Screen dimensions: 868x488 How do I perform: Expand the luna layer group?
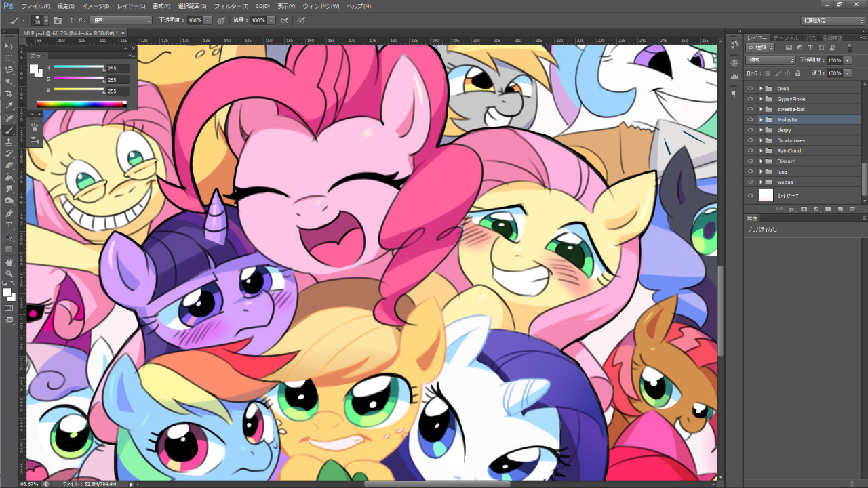[x=761, y=171]
